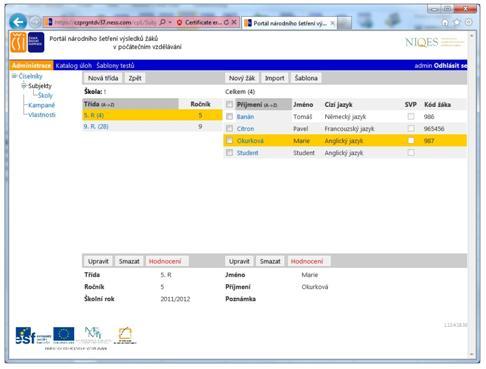Screen dimensions: 486x369
Task: Toggle select-all checkbox in student header
Action: tap(229, 105)
